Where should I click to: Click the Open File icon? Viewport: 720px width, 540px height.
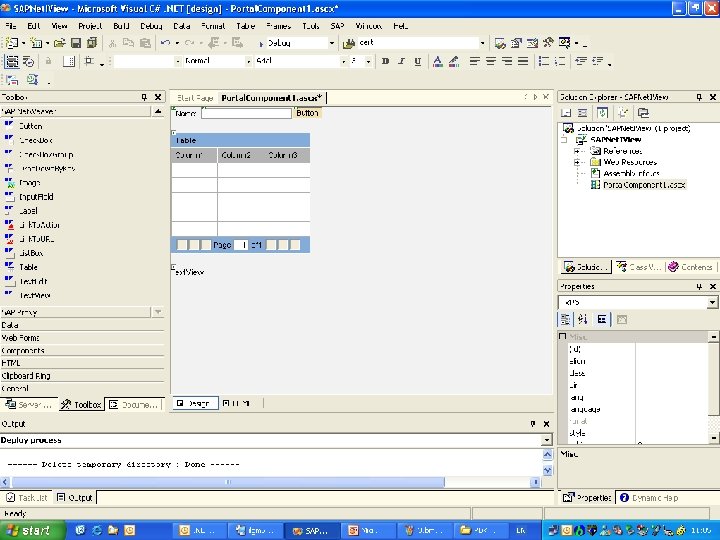59,43
